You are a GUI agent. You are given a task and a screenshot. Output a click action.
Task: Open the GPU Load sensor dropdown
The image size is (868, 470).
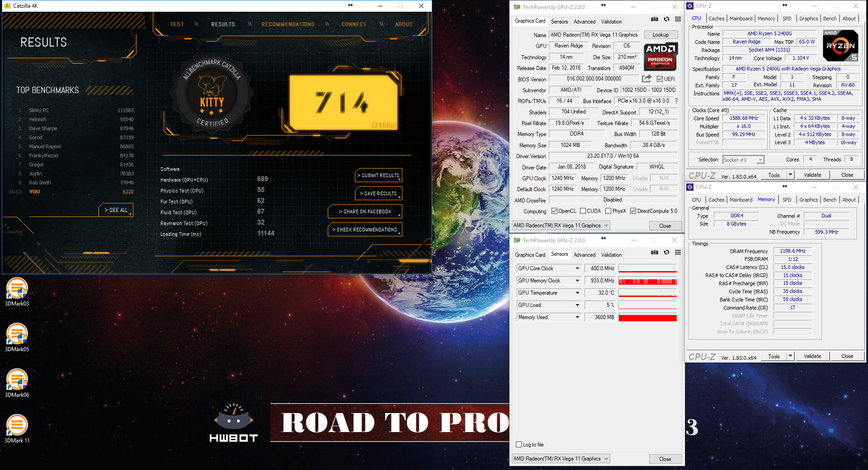click(577, 305)
